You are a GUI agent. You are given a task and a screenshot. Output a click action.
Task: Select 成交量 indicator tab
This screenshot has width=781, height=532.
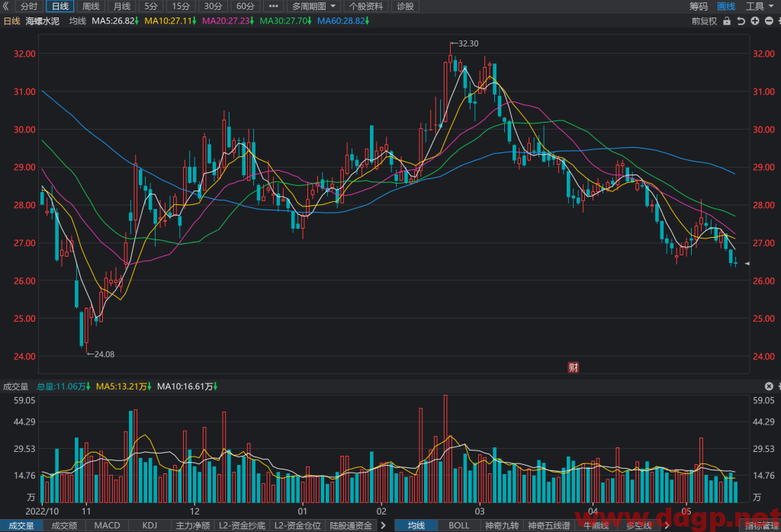[21, 526]
